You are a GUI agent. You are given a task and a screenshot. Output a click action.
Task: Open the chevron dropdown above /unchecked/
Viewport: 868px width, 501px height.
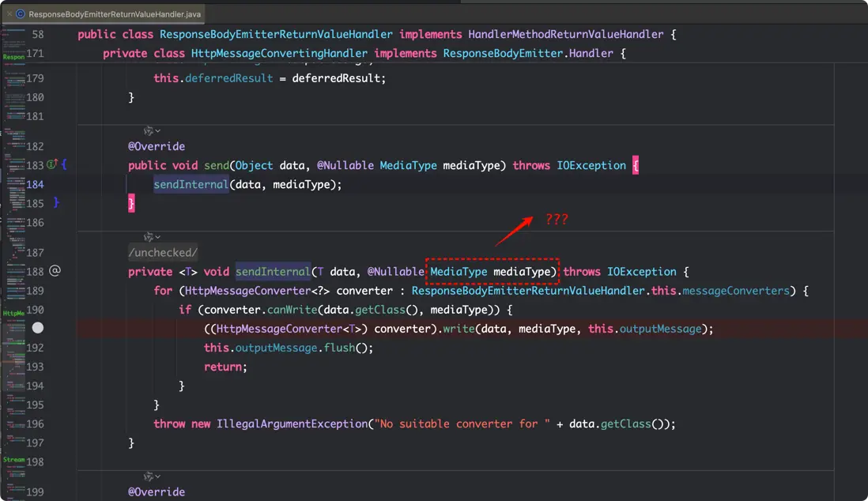pos(158,238)
